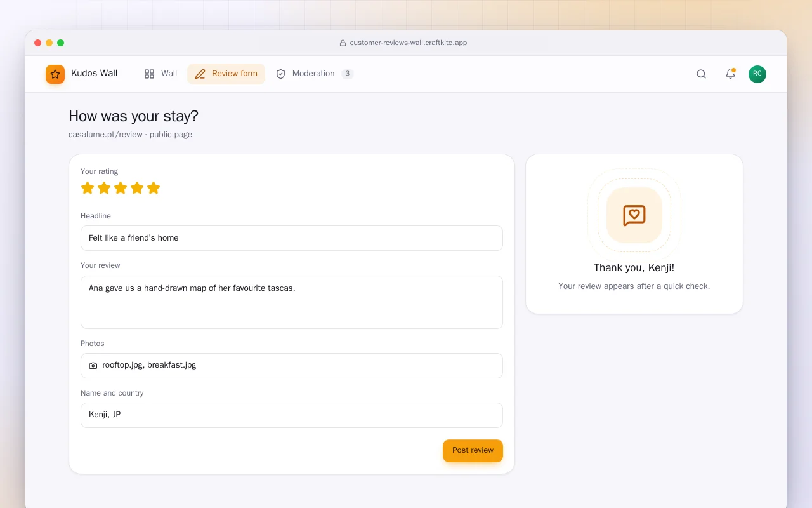Go to the Moderation tab
Screen dimensions: 812x508
click(314, 74)
